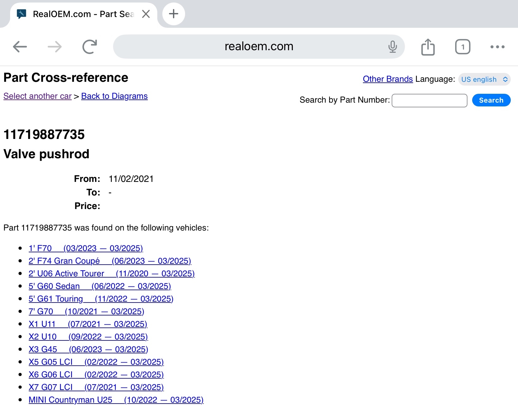Click the Search by Part Number field

pyautogui.click(x=429, y=100)
